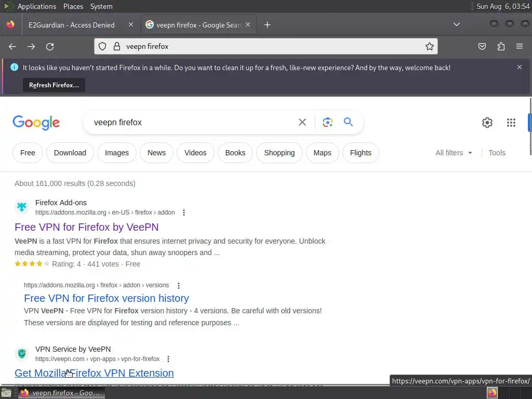This screenshot has height=399, width=532.
Task: Open Free VPN for Firefox version history
Action: (106, 298)
